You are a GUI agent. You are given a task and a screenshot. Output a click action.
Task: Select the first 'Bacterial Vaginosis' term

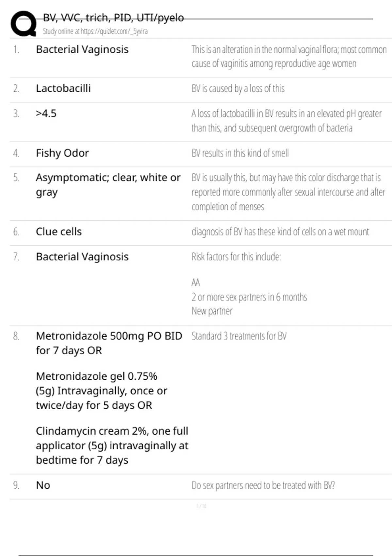[82, 49]
